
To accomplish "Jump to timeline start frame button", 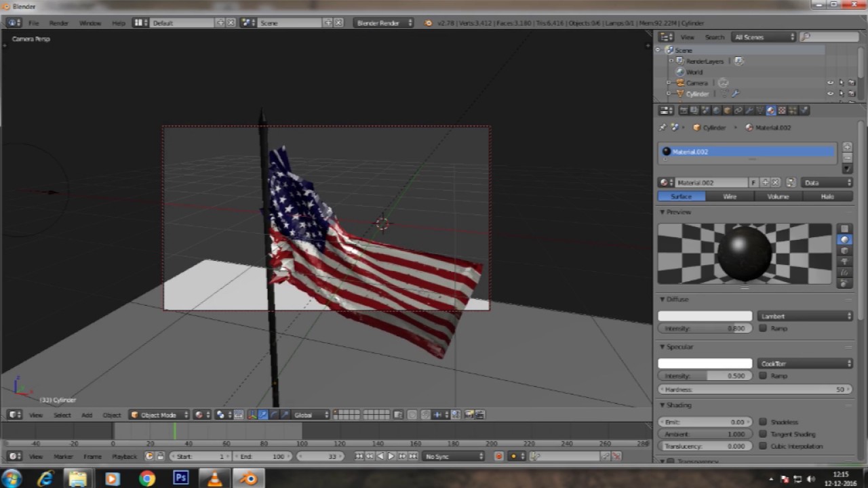I will click(x=359, y=456).
